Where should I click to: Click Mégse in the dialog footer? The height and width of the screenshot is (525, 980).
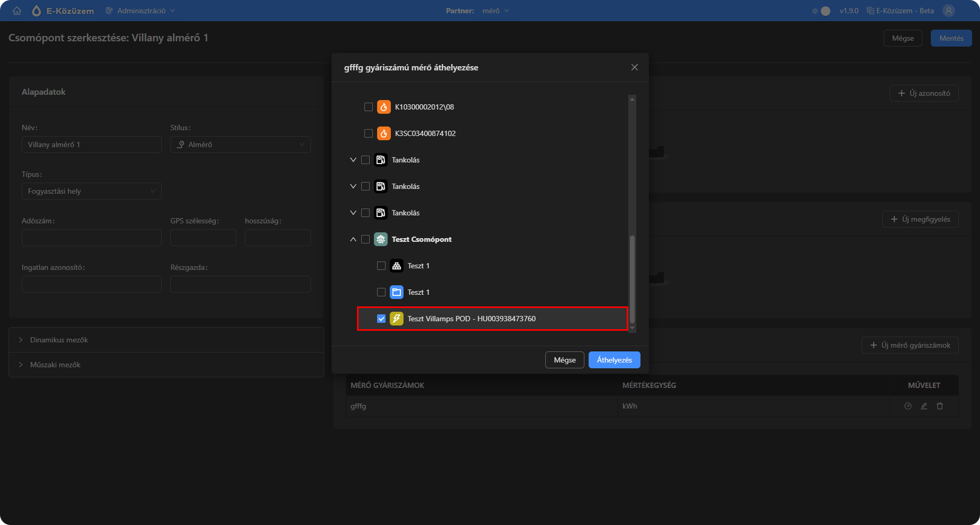564,360
